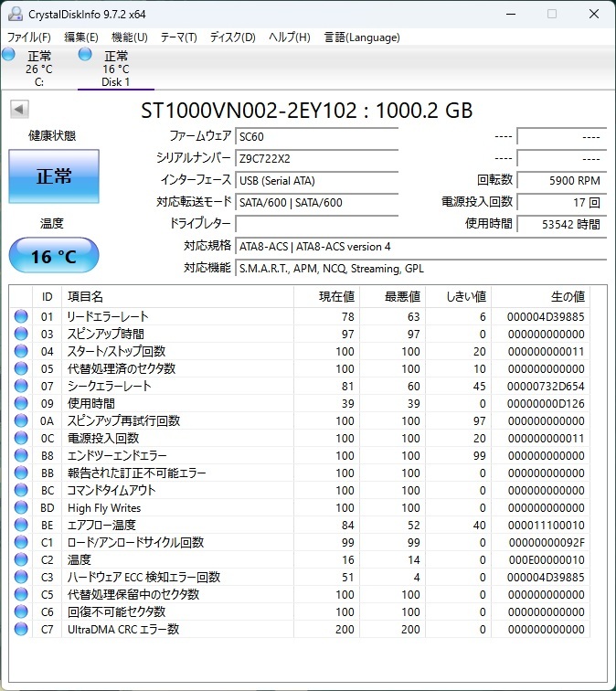Open the テーマ(T) menu

178,37
